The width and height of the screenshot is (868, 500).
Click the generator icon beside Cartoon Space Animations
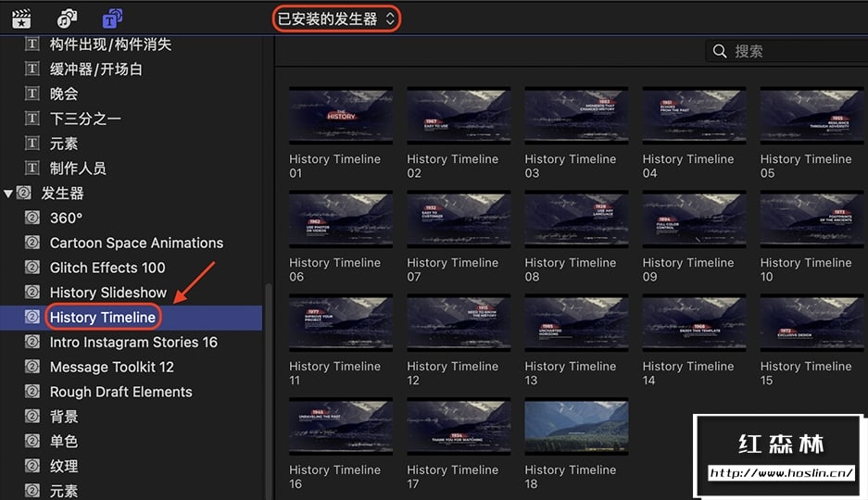coord(32,243)
